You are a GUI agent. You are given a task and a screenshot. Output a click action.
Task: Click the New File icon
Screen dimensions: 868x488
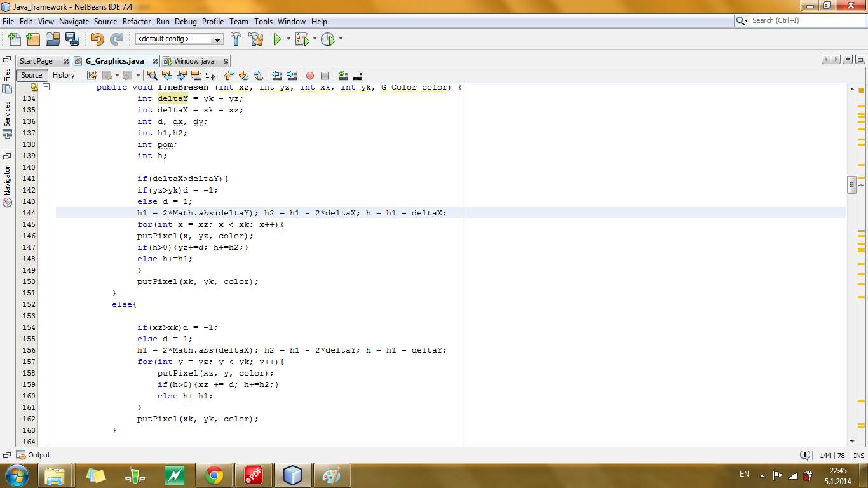coord(14,39)
